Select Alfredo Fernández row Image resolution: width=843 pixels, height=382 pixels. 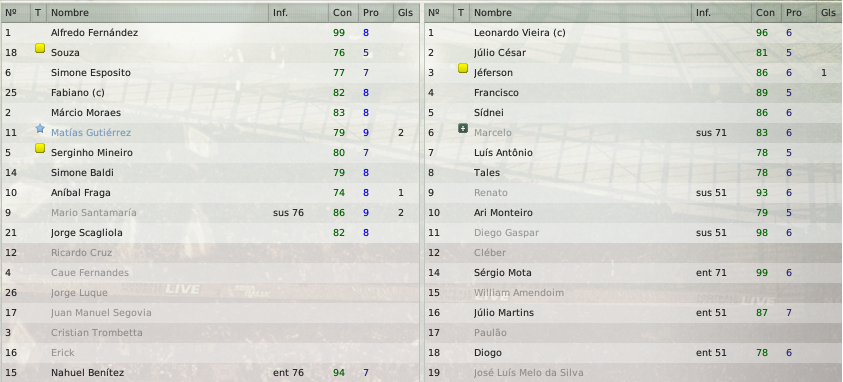click(x=210, y=33)
